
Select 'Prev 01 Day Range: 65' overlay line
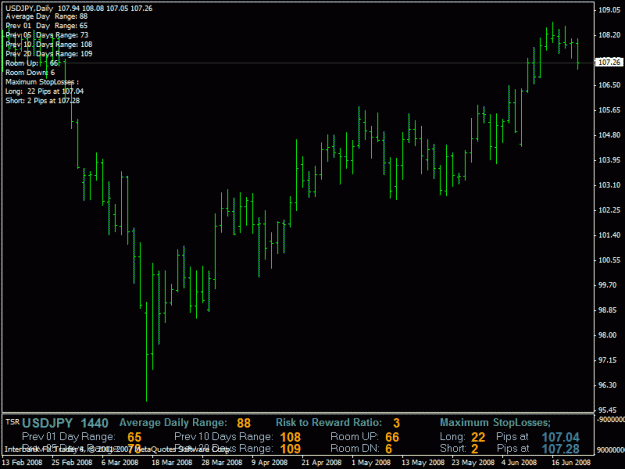tap(46, 26)
